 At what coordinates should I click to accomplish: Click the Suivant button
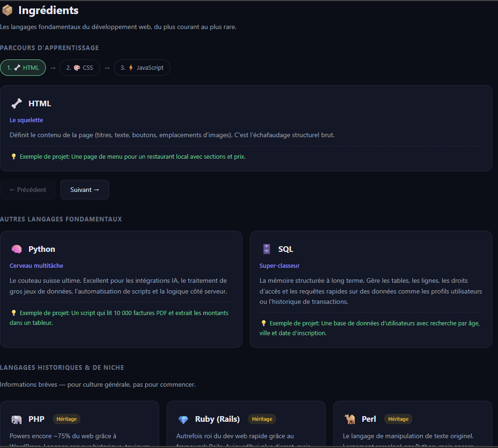(x=84, y=190)
